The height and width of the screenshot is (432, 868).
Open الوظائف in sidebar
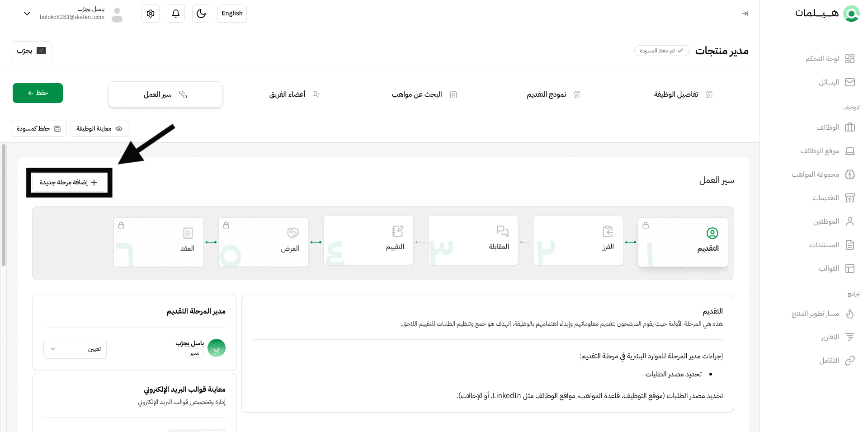click(x=835, y=127)
